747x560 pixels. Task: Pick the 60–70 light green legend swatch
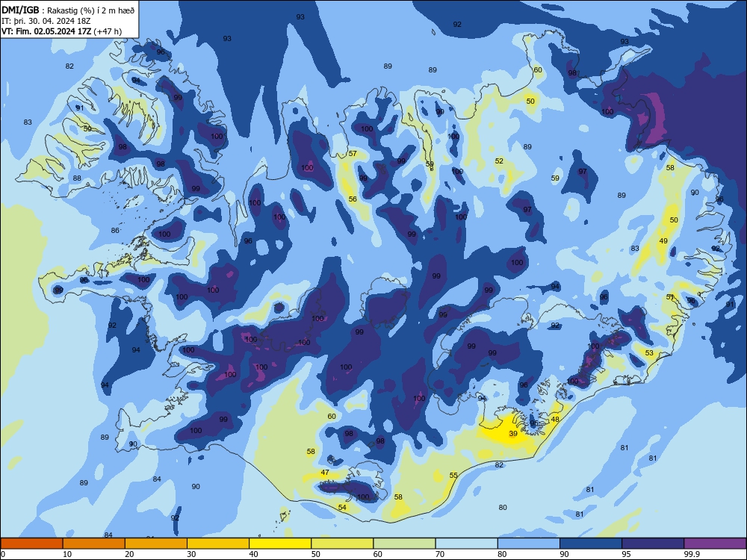(x=404, y=544)
